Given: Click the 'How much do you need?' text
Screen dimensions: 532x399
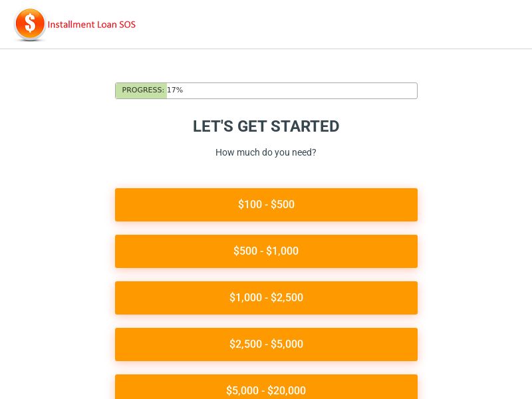Looking at the screenshot, I should [266, 152].
